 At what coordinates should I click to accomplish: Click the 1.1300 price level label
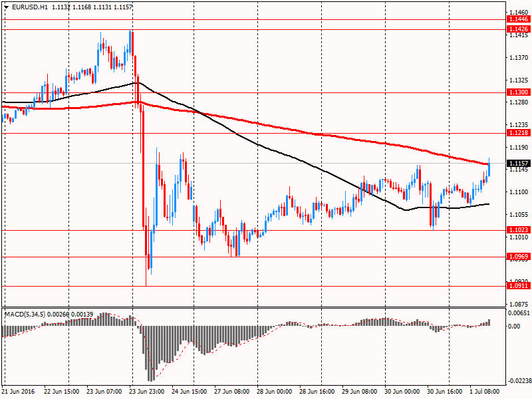tap(519, 92)
